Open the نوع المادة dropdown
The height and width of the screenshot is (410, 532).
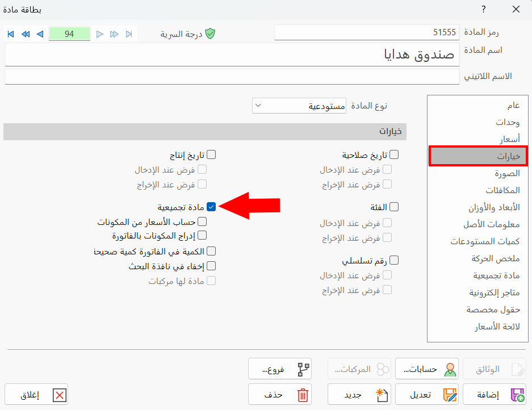pyautogui.click(x=299, y=106)
